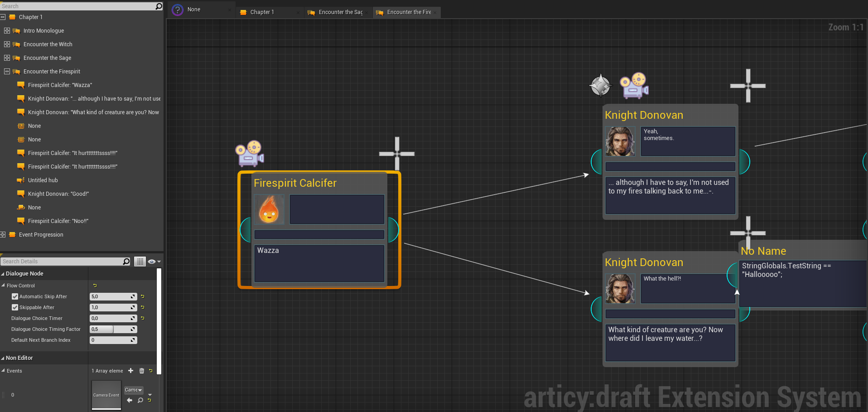The width and height of the screenshot is (868, 412).
Task: Click the compass icon above Knight Donovan node
Action: [x=600, y=85]
